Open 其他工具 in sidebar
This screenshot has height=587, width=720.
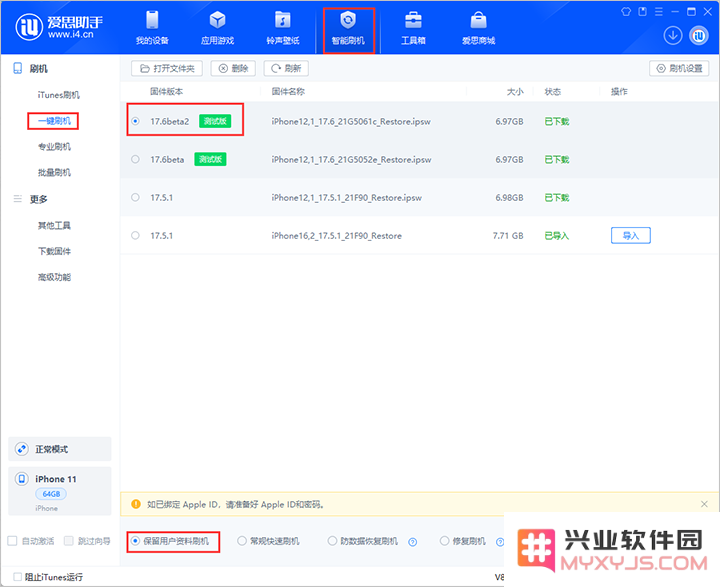click(x=54, y=226)
